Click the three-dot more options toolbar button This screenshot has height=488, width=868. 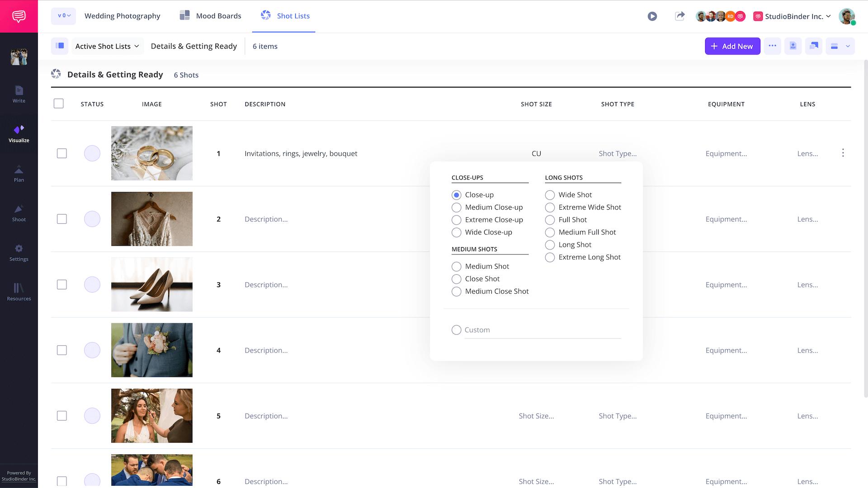coord(772,46)
